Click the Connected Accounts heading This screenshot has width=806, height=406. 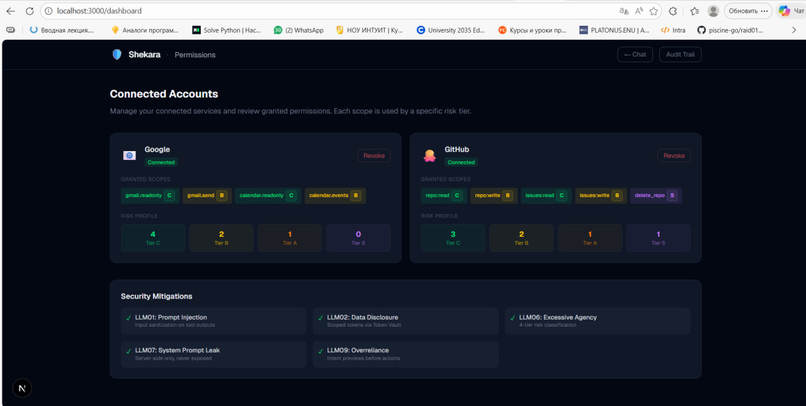(x=164, y=94)
